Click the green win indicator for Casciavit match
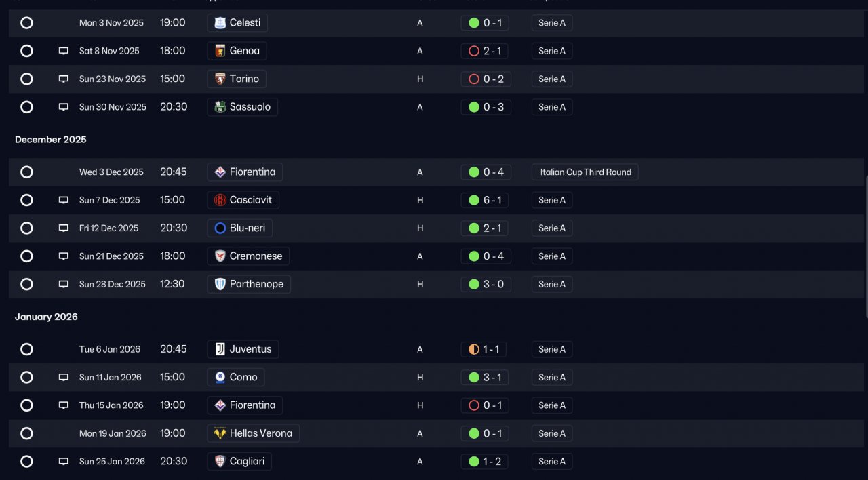868x480 pixels. point(474,200)
